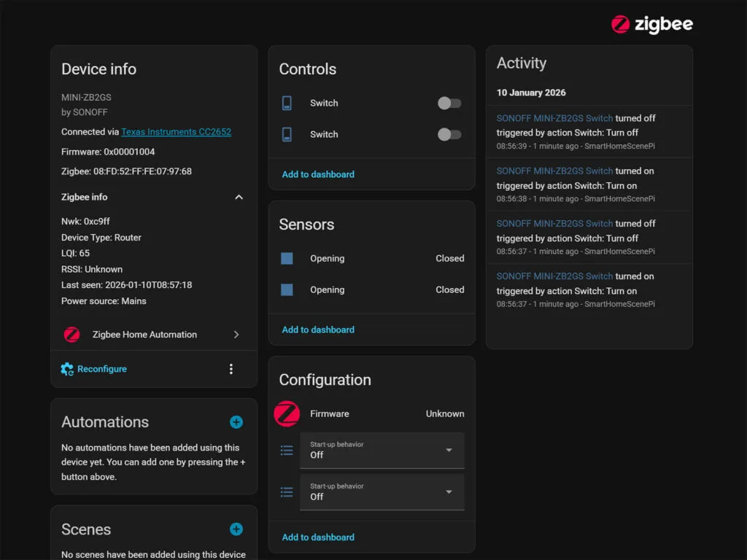
Task: Add a new scene with plus button
Action: [236, 529]
